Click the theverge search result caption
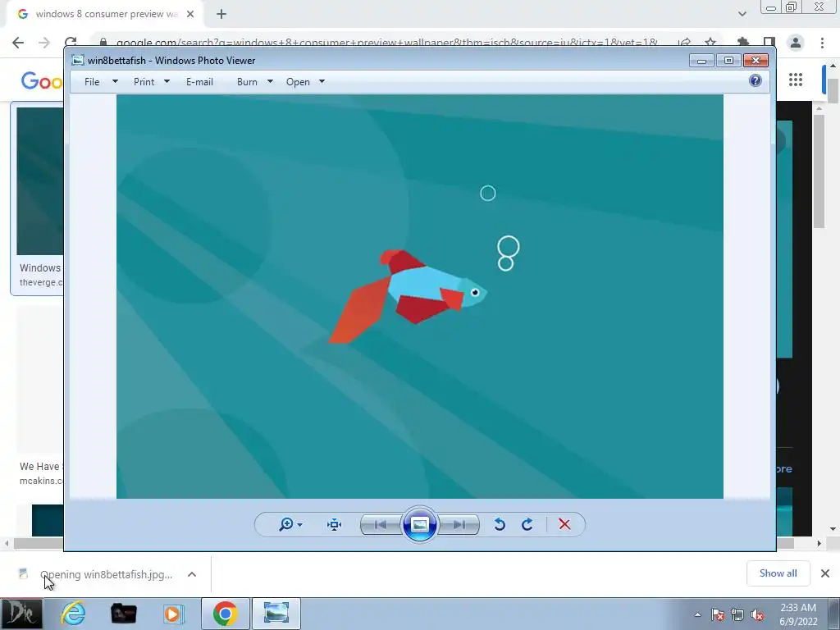 (x=41, y=274)
